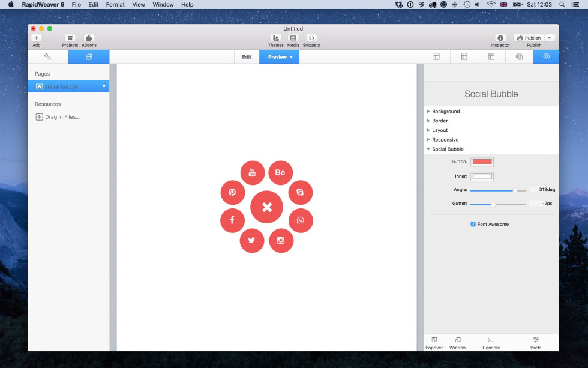
Task: Select the second inspector layout tab
Action: point(464,56)
